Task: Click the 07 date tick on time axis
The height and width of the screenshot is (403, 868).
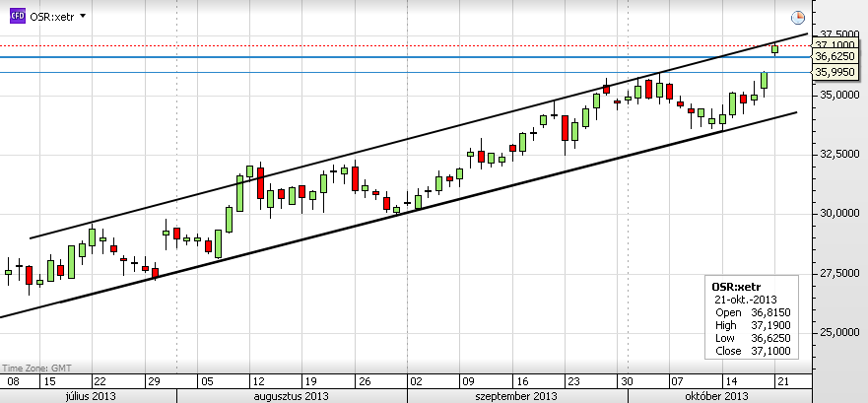Action: [x=679, y=381]
